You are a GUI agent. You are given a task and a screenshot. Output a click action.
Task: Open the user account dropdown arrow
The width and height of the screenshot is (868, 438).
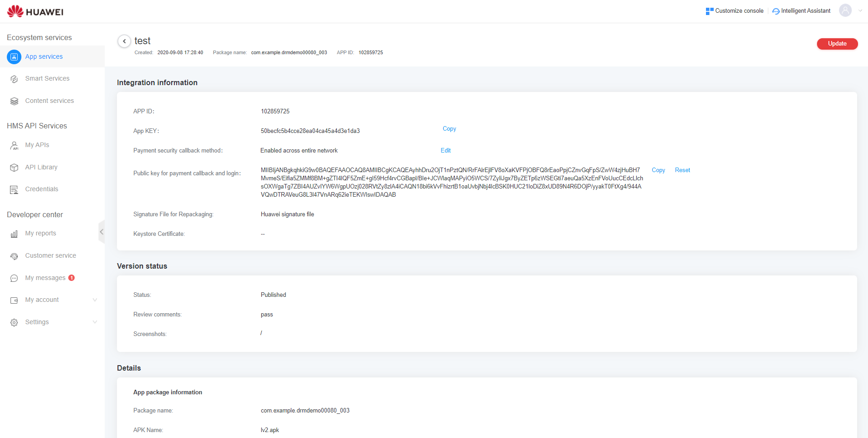pyautogui.click(x=860, y=11)
